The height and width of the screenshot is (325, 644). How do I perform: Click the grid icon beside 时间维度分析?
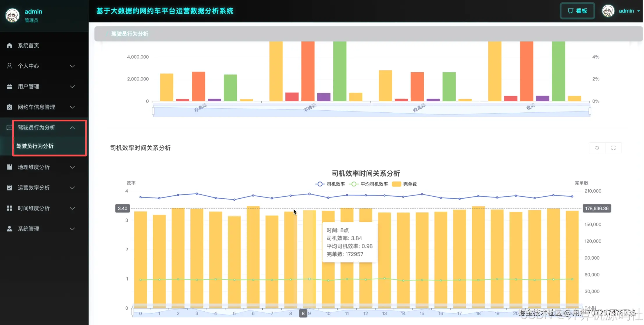click(x=9, y=208)
